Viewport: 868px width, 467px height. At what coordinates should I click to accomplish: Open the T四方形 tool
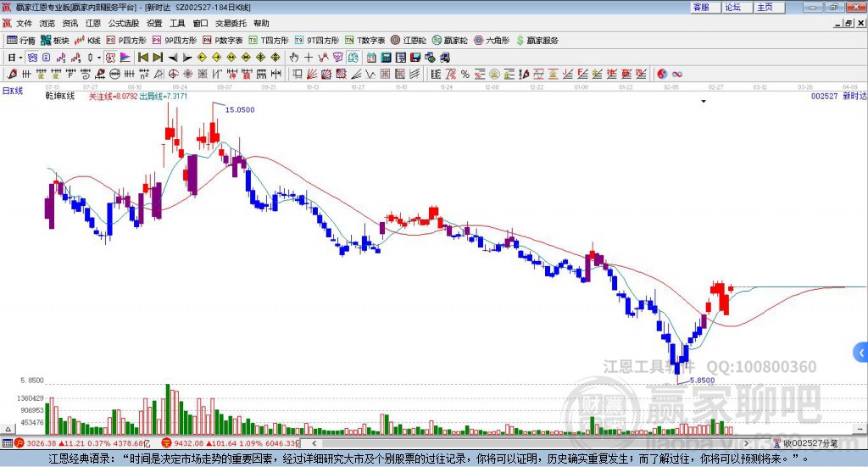(269, 41)
